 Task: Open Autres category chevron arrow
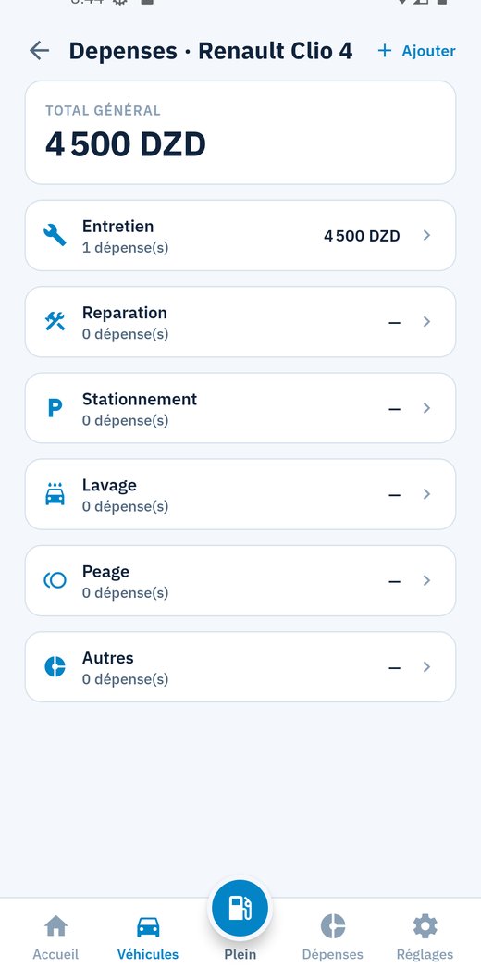click(x=426, y=667)
